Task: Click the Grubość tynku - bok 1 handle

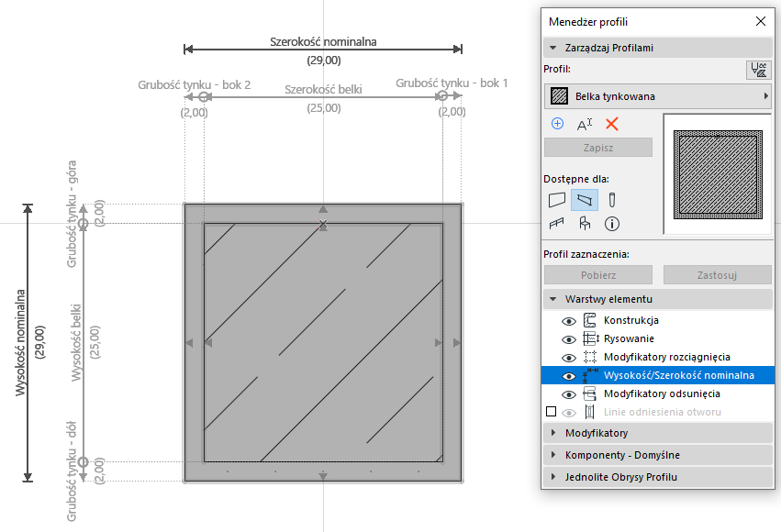Action: pyautogui.click(x=441, y=95)
